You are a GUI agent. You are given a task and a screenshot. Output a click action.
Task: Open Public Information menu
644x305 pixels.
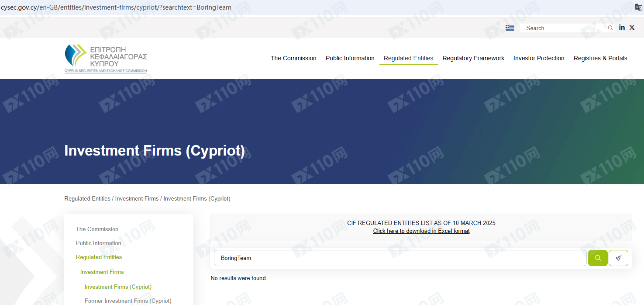(x=350, y=58)
